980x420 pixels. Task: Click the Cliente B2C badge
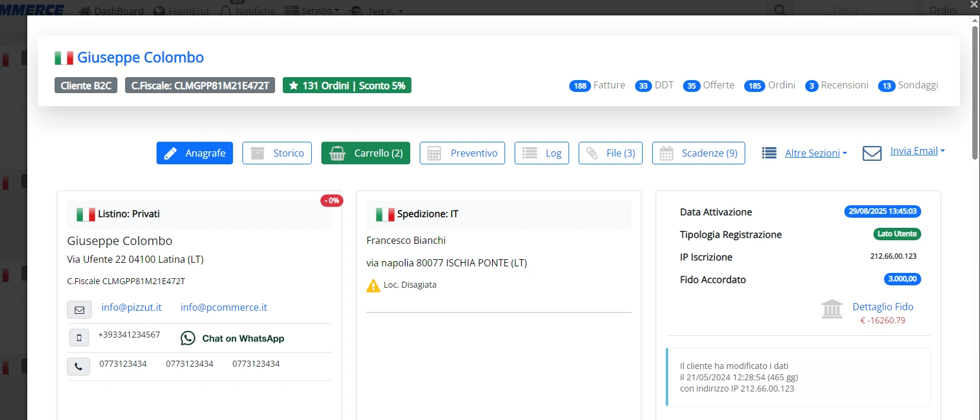pyautogui.click(x=86, y=85)
